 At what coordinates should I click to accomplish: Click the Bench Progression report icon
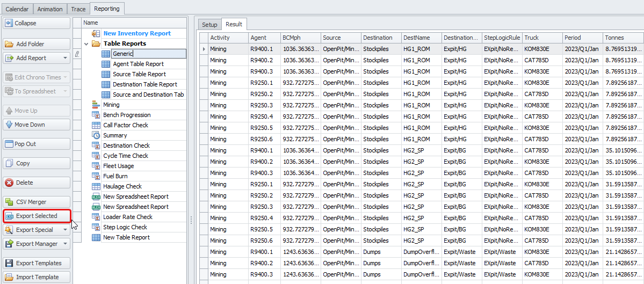tap(96, 115)
